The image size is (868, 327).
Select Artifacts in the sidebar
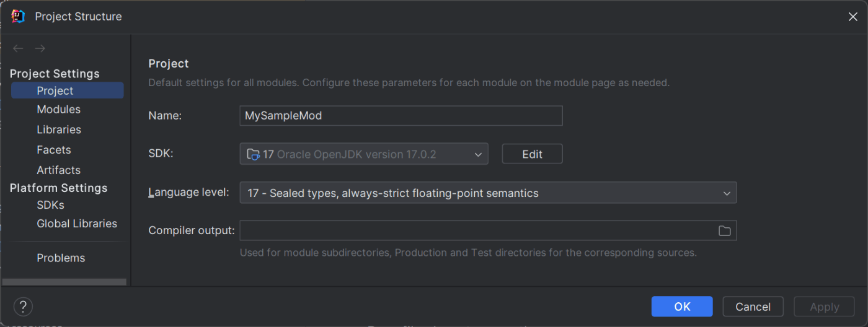tap(58, 170)
